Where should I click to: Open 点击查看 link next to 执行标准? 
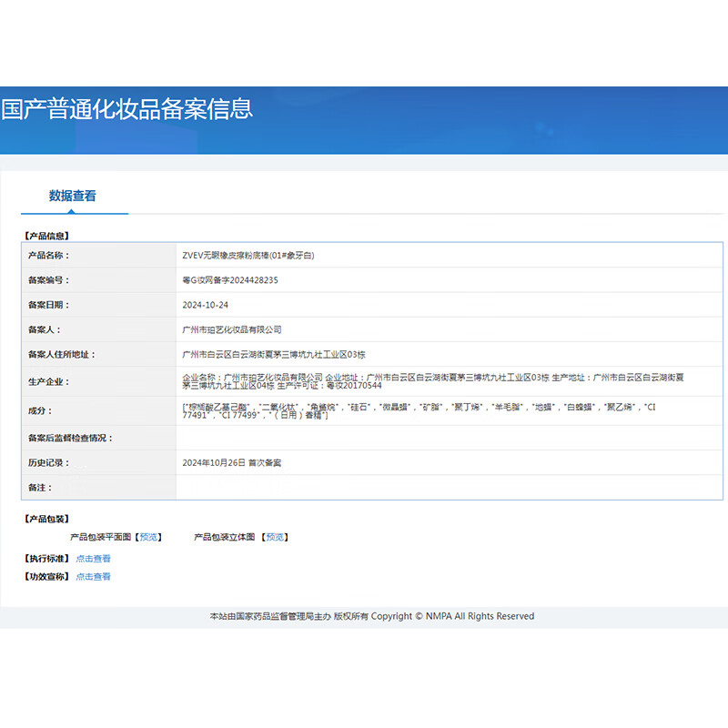point(93,559)
